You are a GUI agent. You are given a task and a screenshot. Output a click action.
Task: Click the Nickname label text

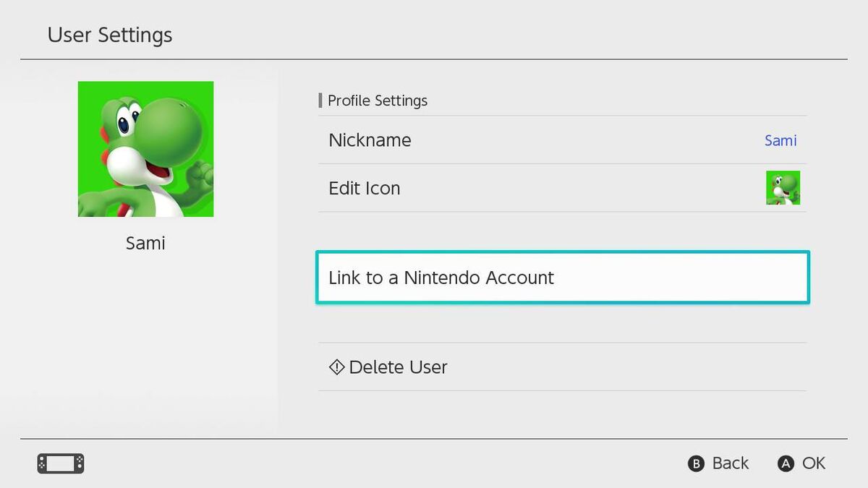[370, 140]
